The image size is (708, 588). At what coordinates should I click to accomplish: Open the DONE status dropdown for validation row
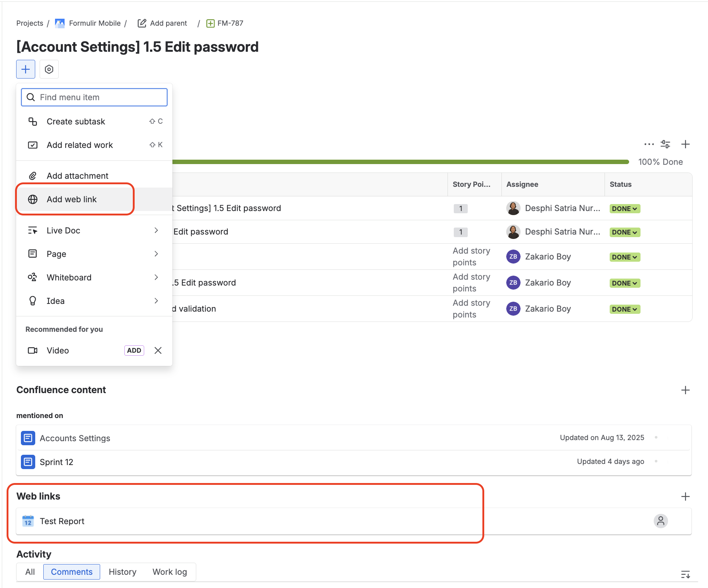(x=624, y=309)
